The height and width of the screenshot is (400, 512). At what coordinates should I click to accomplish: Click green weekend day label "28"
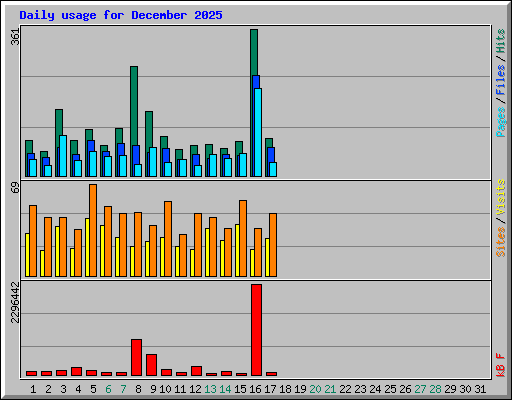pyautogui.click(x=435, y=389)
